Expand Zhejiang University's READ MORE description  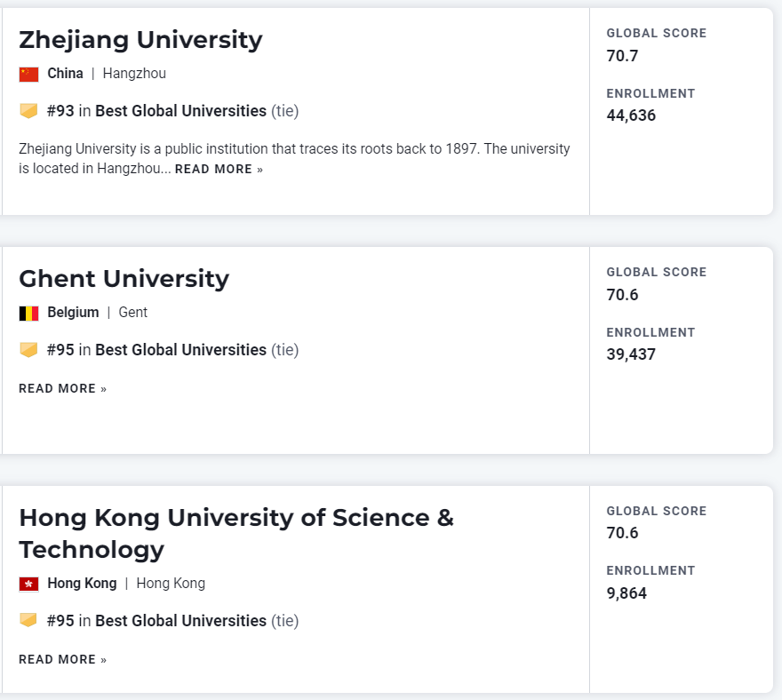219,169
